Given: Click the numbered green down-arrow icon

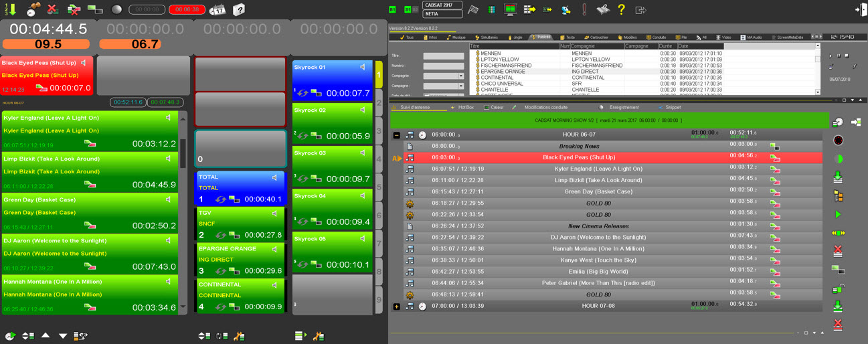Looking at the screenshot, I should tap(10, 9).
